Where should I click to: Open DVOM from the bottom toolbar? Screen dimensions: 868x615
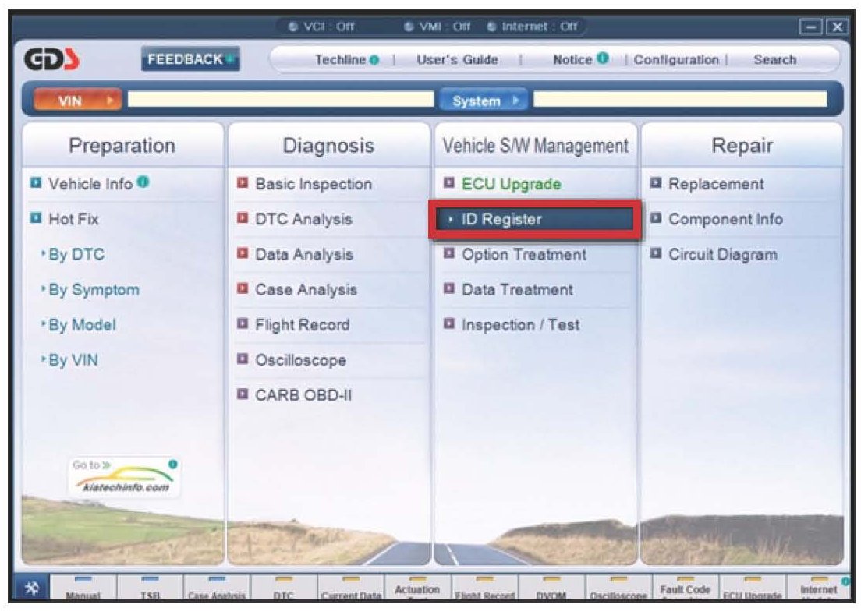[x=550, y=591]
